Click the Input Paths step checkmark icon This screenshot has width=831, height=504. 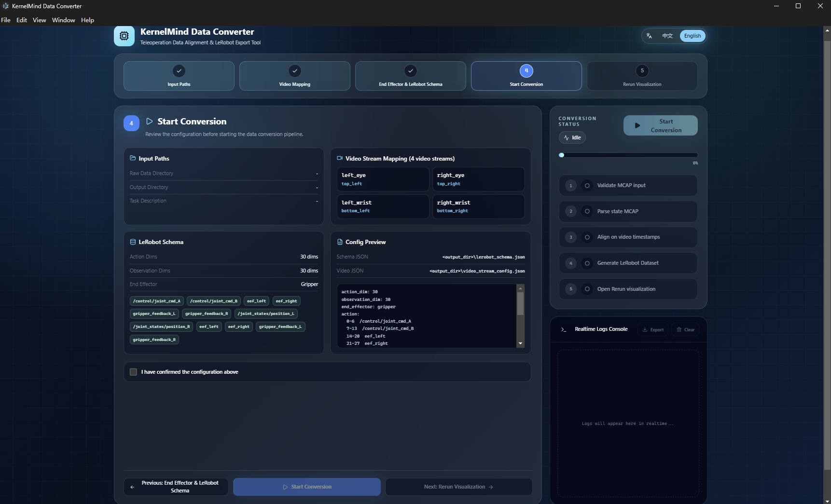(x=179, y=71)
